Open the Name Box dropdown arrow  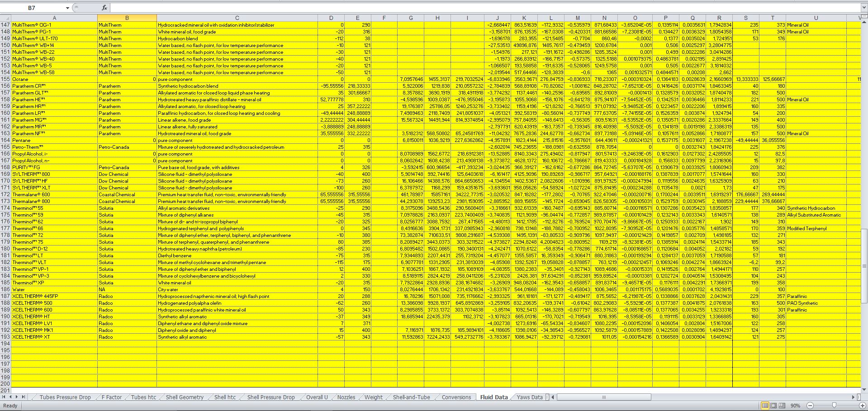click(x=67, y=8)
